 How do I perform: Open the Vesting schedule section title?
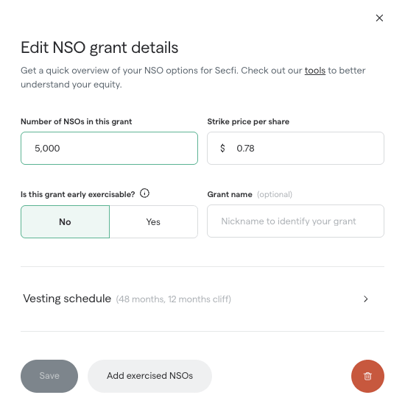[x=67, y=298]
